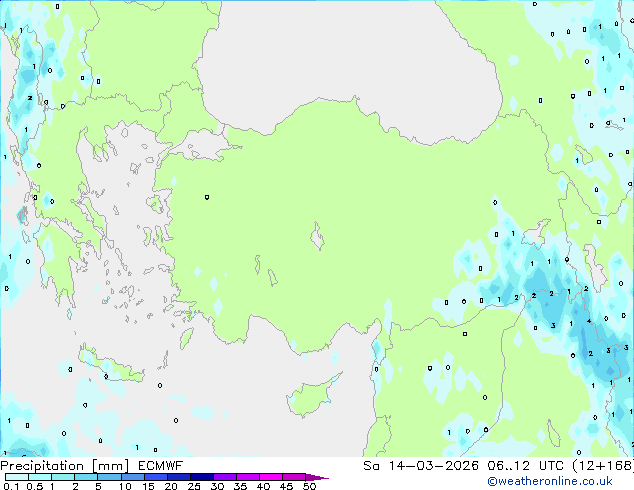This screenshot has width=634, height=490.
Task: Click the 15 mm legend swatch
Action: coord(156,477)
